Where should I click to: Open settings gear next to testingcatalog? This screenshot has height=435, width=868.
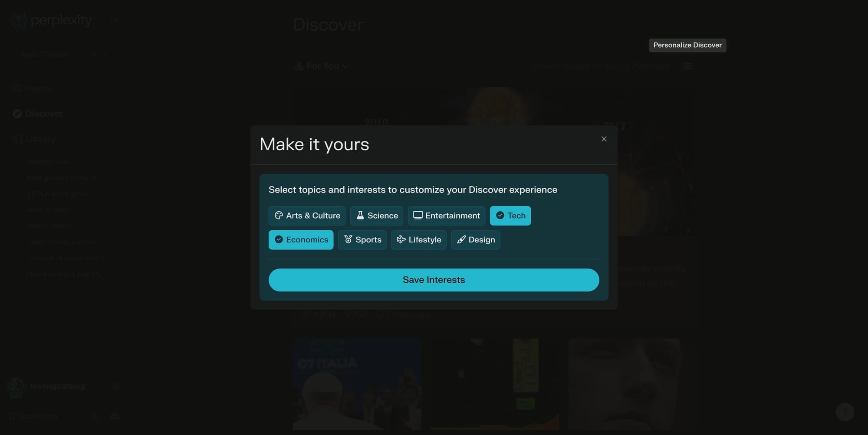[115, 386]
